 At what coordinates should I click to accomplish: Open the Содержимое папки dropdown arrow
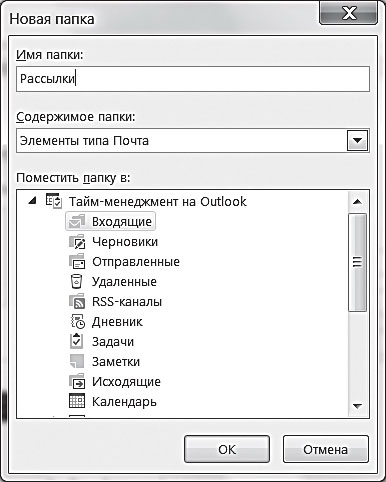pyautogui.click(x=357, y=141)
